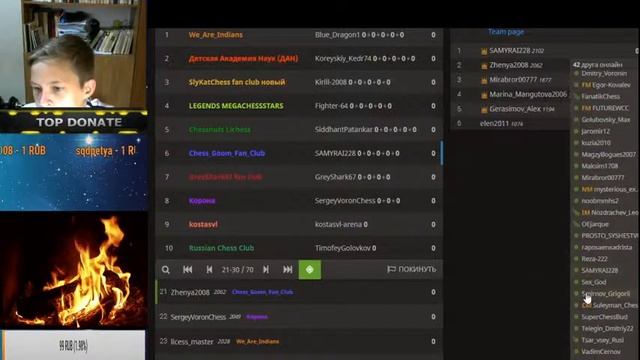Open team We_Are_Indians in standings row 1

point(216,35)
